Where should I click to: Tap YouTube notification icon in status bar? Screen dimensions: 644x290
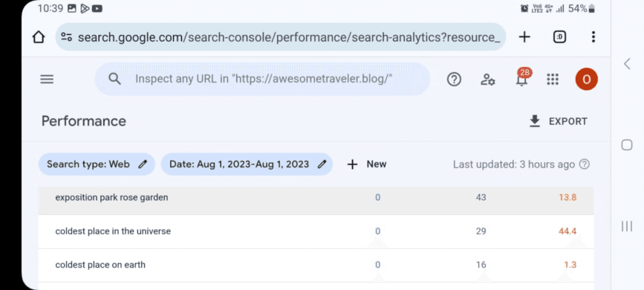click(97, 8)
